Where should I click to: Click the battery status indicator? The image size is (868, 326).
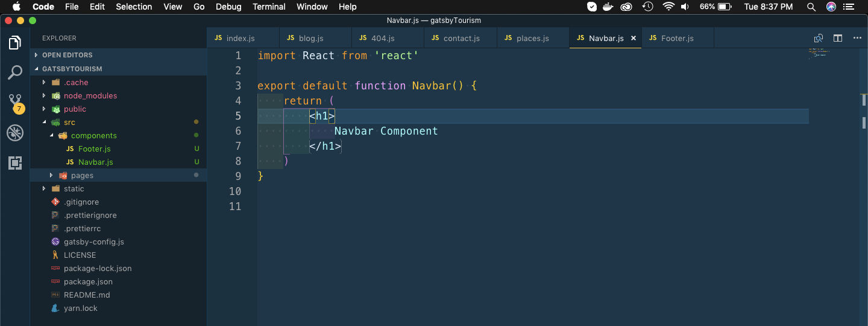(x=717, y=7)
